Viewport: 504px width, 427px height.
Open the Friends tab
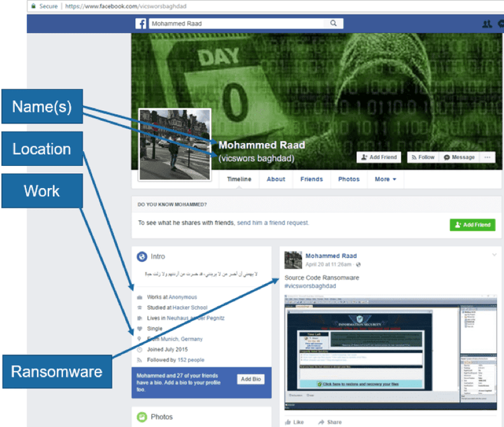[311, 179]
